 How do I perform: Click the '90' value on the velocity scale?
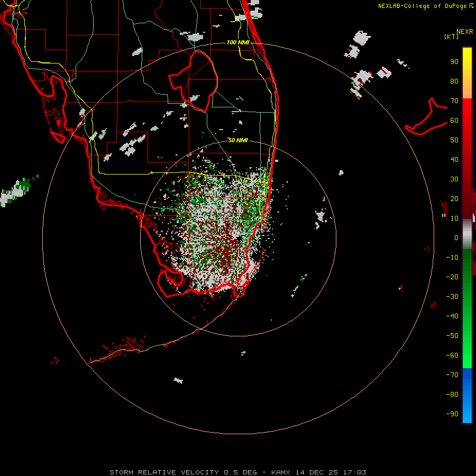click(x=454, y=62)
